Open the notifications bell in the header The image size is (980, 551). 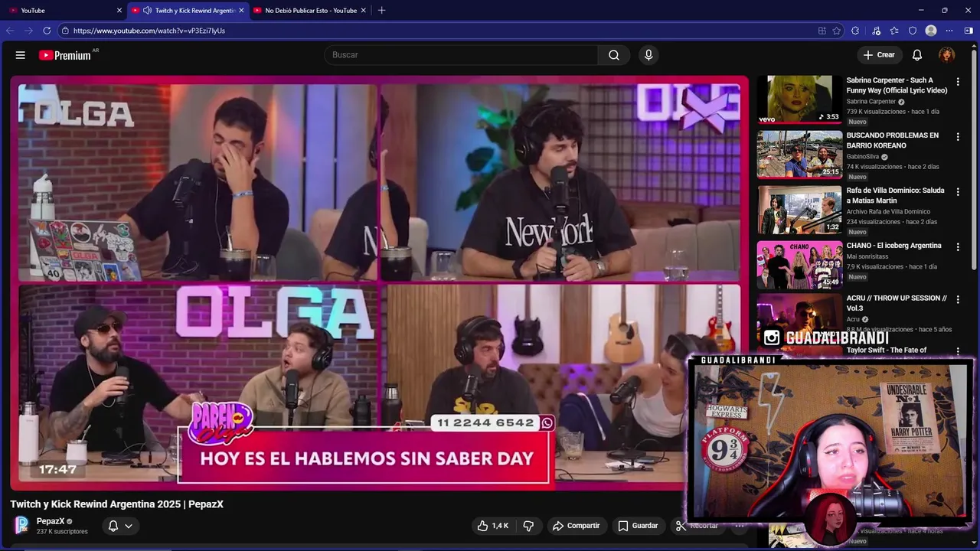click(917, 55)
